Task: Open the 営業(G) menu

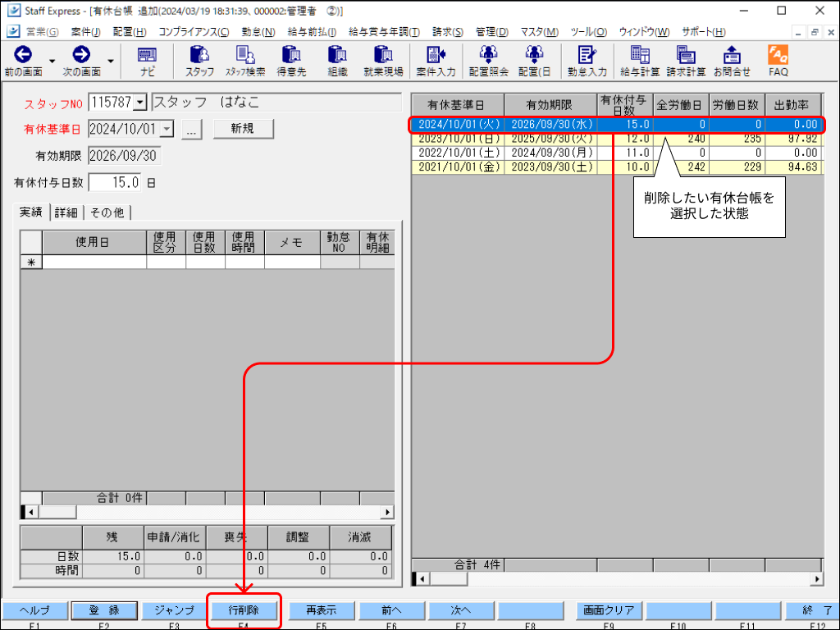Action: (42, 32)
